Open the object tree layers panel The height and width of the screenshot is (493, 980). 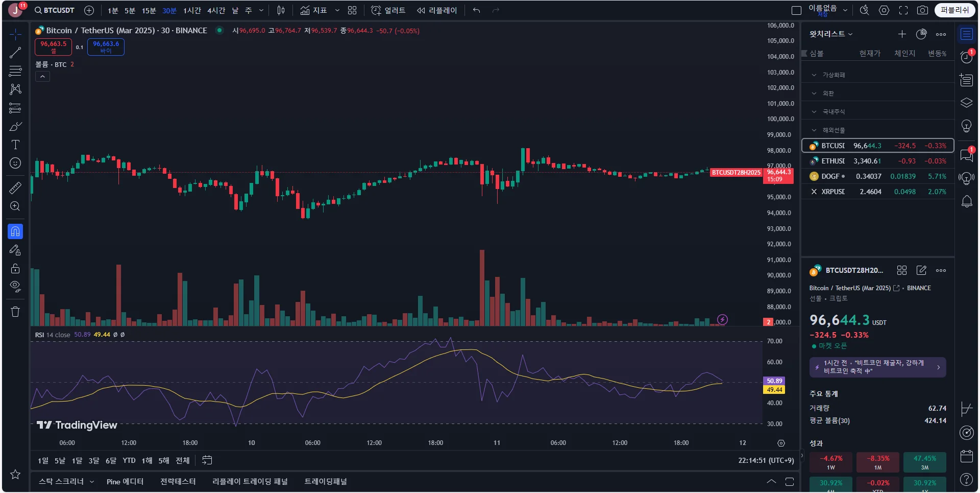[x=967, y=103]
